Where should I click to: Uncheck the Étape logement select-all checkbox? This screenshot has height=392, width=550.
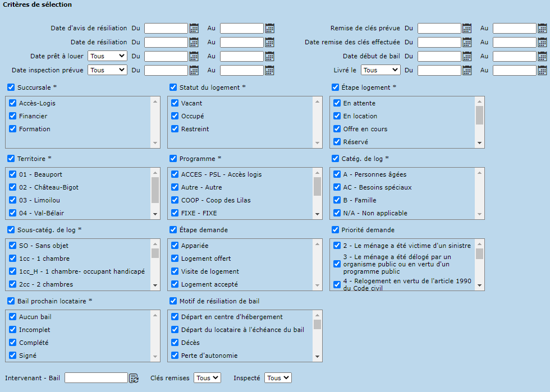click(336, 87)
